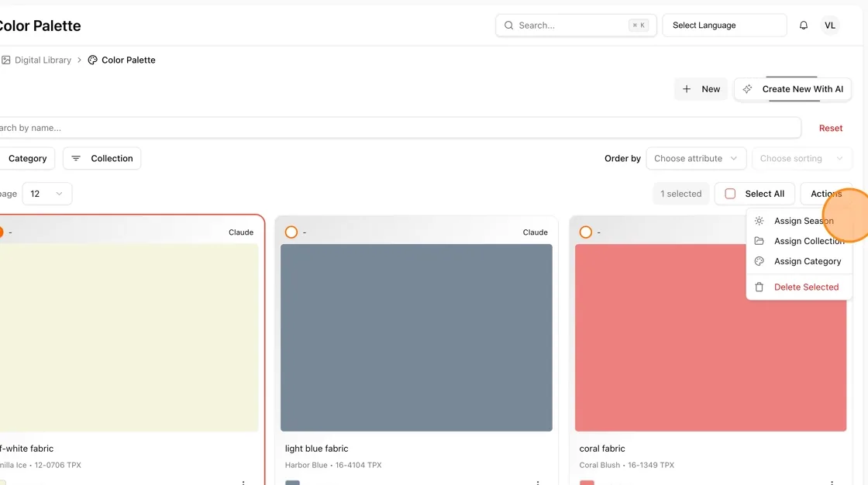Image resolution: width=868 pixels, height=485 pixels.
Task: Open the Category filter
Action: pos(27,158)
